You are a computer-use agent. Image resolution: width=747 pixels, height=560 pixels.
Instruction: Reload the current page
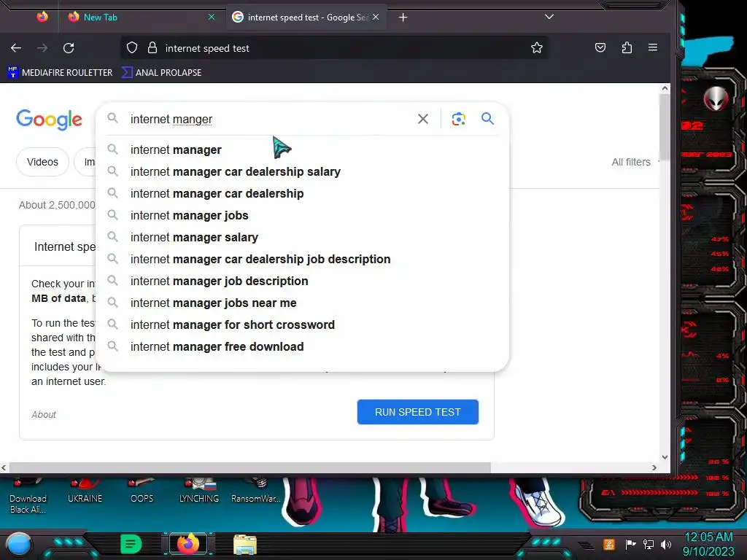coord(69,47)
